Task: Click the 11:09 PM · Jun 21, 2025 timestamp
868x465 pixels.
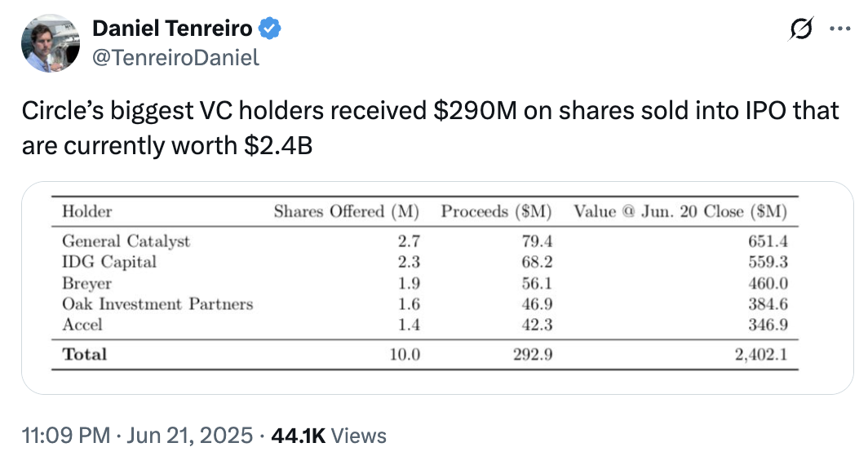Action: point(137,436)
